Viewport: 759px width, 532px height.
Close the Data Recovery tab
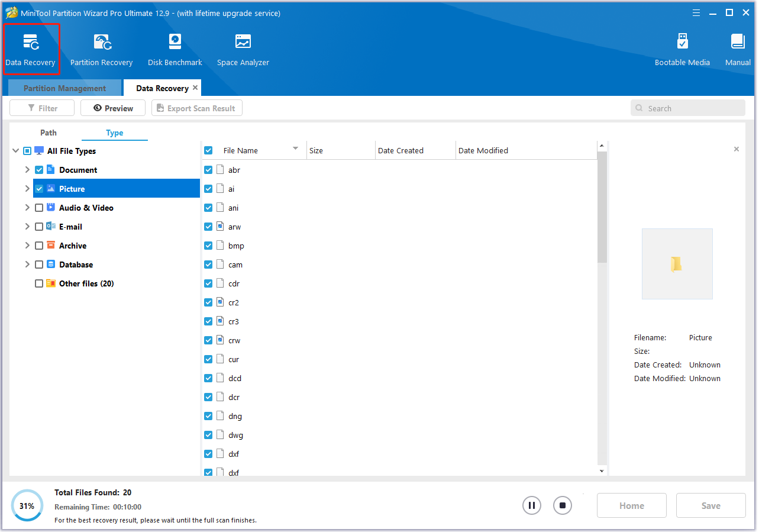click(x=195, y=88)
